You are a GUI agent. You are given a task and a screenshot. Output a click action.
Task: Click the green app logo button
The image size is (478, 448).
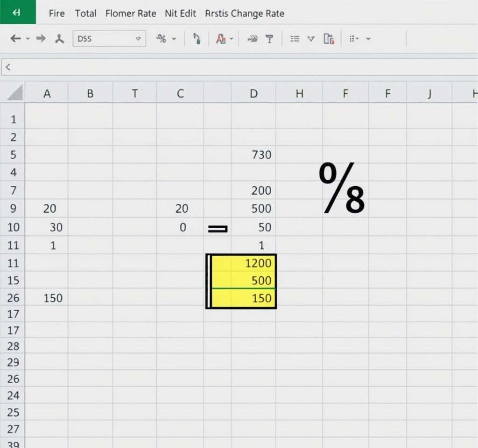(18, 12)
